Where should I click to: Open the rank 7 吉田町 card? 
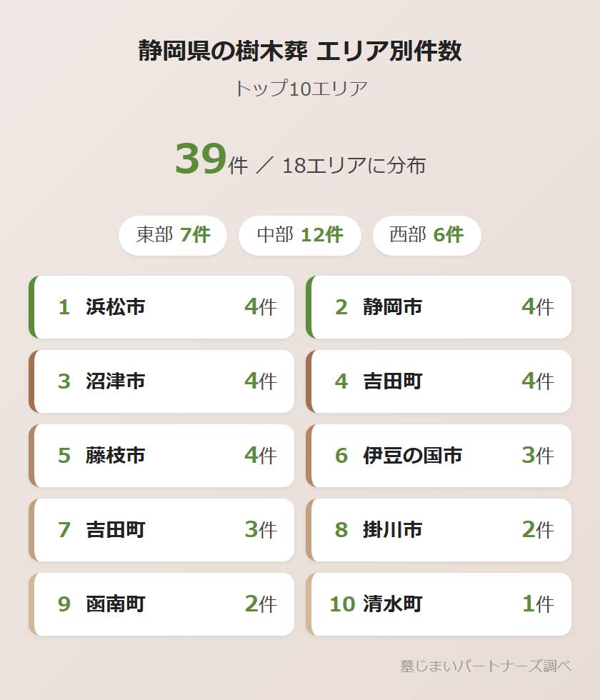(162, 530)
